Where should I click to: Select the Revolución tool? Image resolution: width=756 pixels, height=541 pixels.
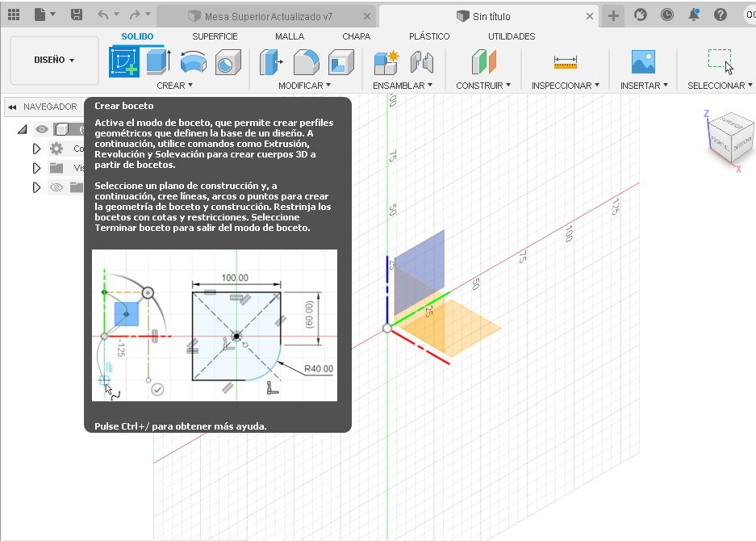point(194,62)
